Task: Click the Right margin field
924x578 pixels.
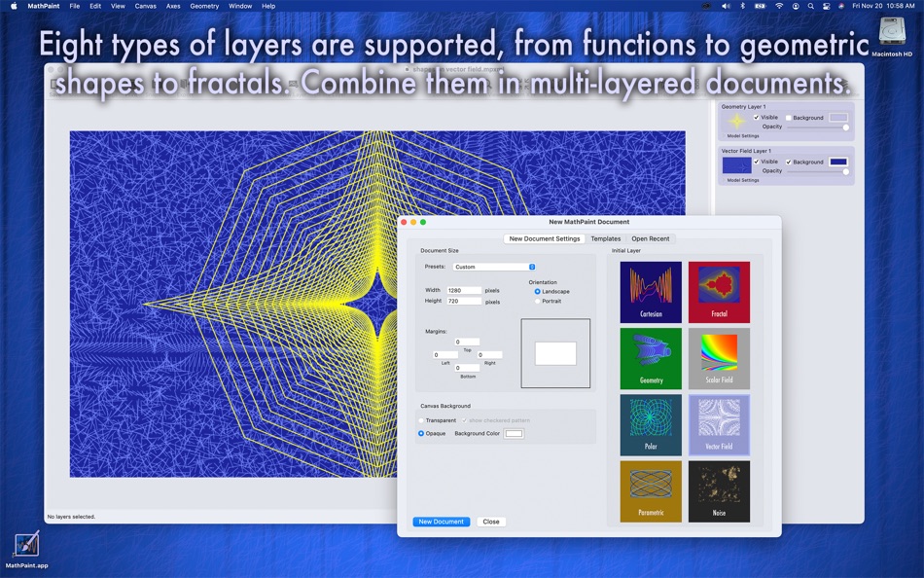Action: [489, 355]
